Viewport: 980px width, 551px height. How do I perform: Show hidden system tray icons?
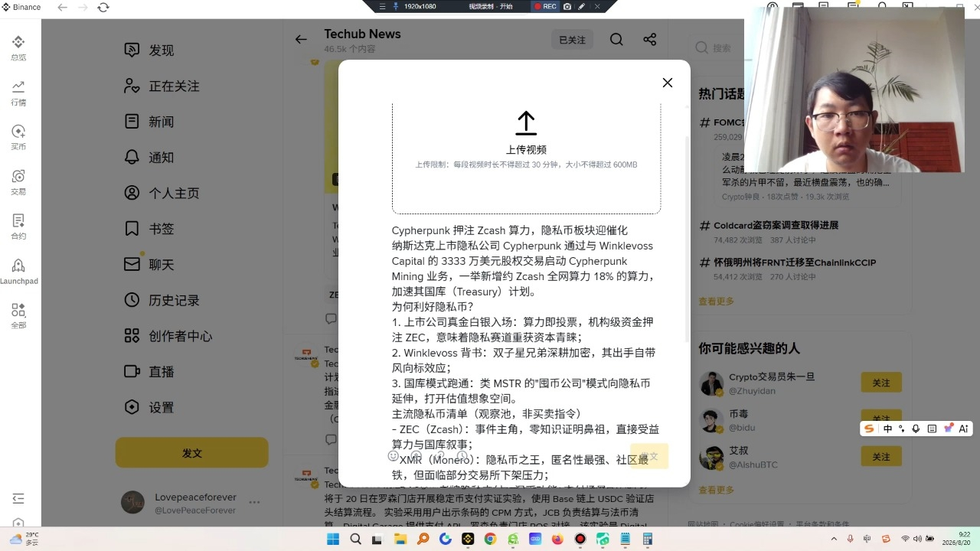tap(835, 540)
